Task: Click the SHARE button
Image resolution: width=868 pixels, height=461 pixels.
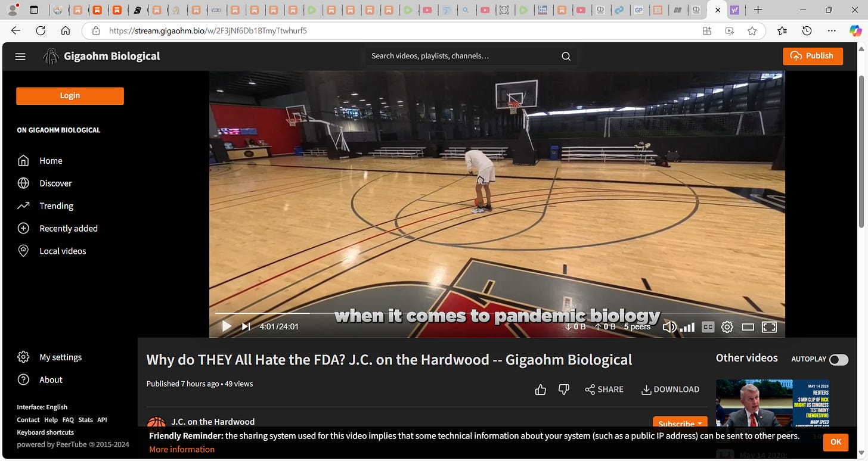Action: pyautogui.click(x=604, y=390)
